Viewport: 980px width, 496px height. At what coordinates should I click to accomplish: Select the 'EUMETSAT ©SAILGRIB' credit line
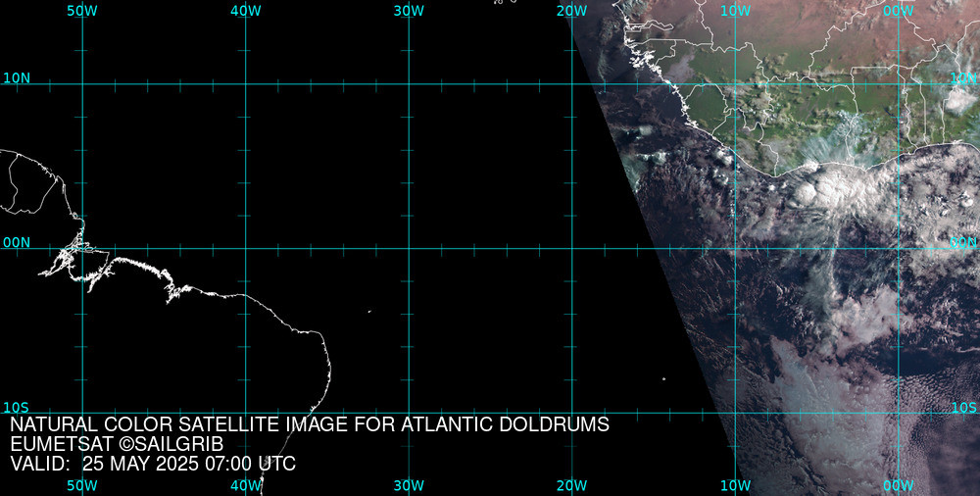tap(117, 445)
